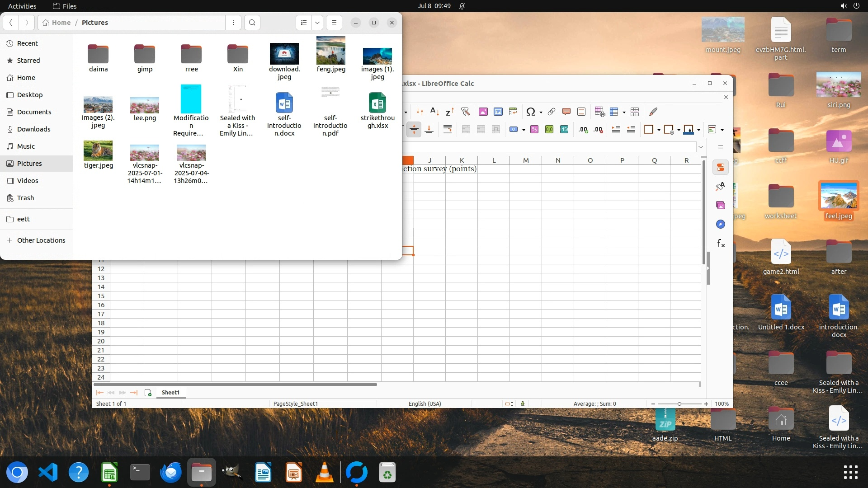Expand Files view options dropdown
Image resolution: width=868 pixels, height=488 pixels.
click(317, 23)
